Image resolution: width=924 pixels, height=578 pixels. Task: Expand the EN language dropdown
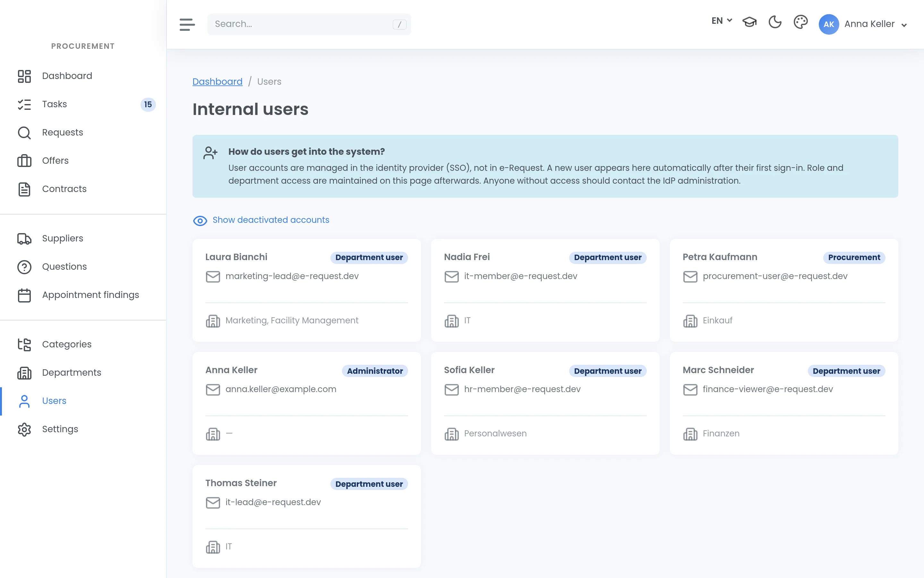722,21
